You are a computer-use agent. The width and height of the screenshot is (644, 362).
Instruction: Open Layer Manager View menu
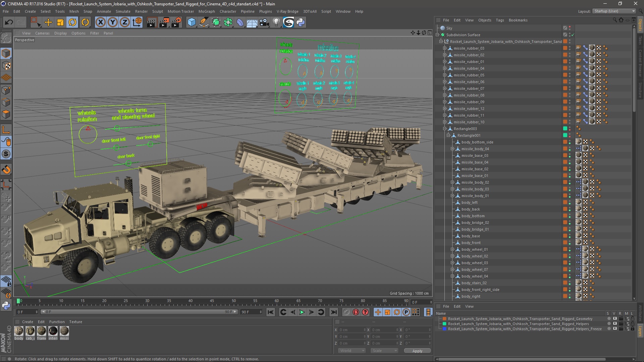pos(469,306)
